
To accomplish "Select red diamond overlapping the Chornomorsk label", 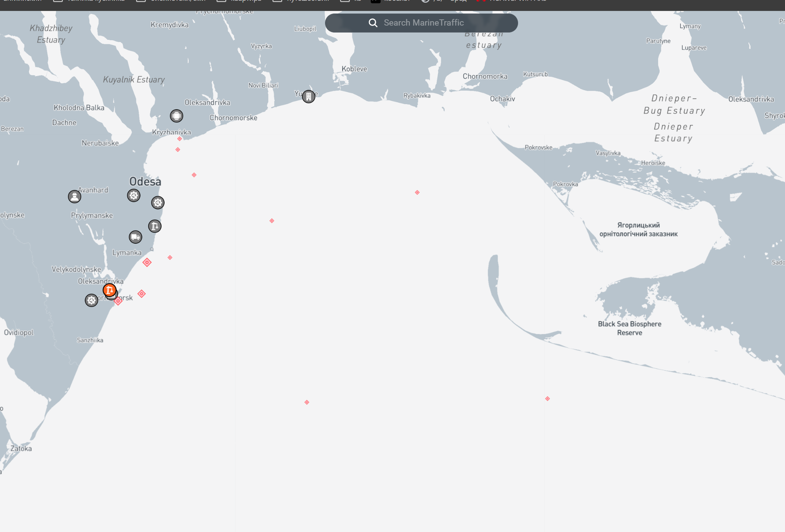I will click(x=118, y=301).
